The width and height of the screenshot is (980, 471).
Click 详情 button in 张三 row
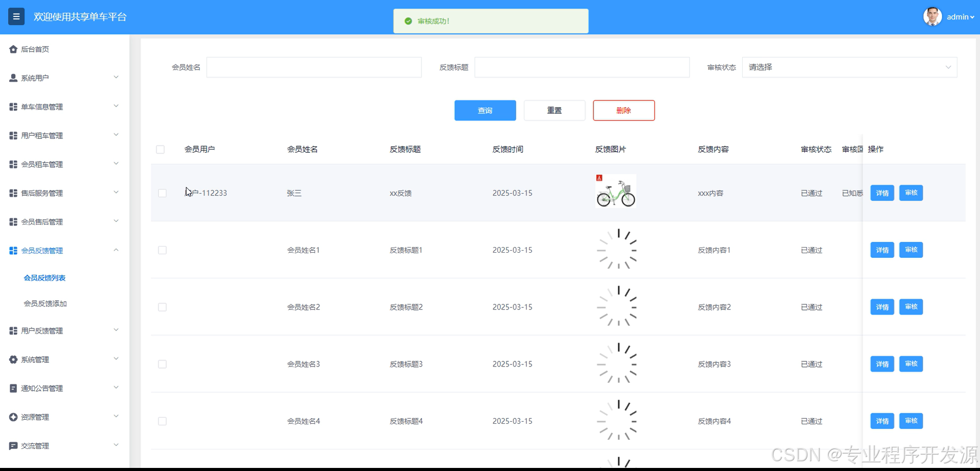point(882,193)
